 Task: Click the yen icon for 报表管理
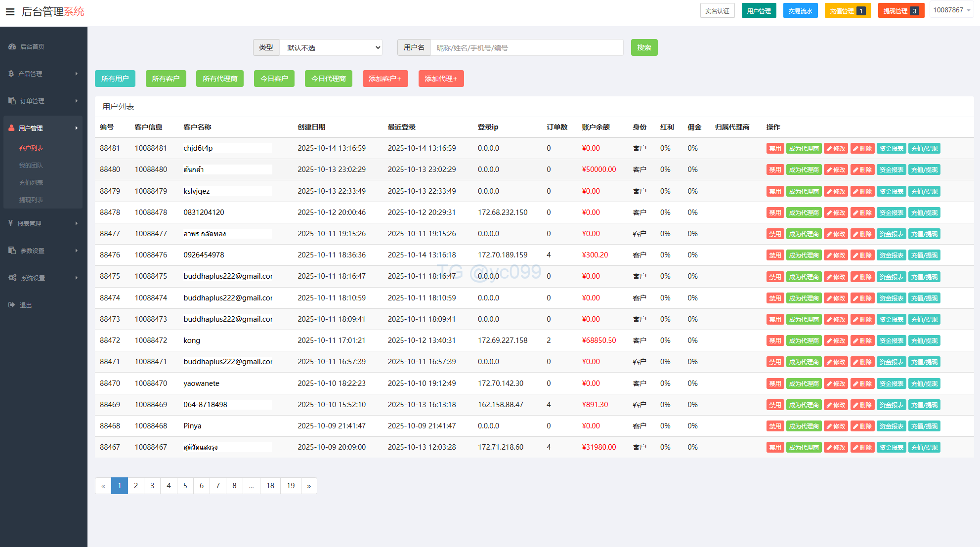(10, 223)
